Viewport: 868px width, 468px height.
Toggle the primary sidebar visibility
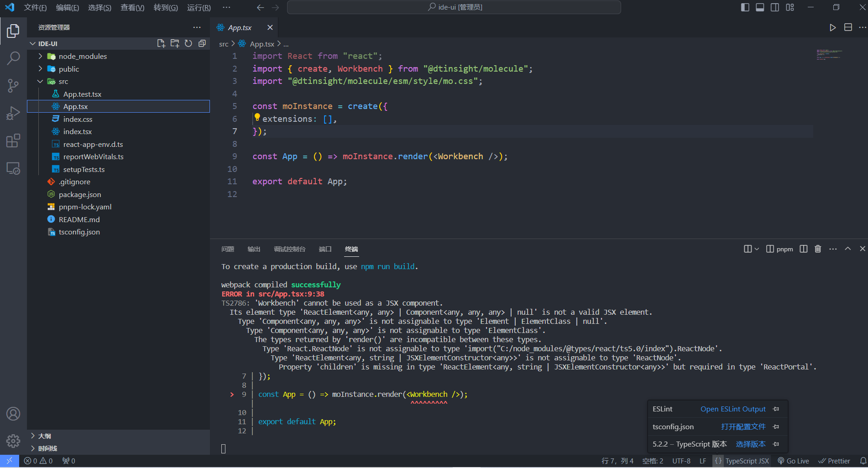point(744,7)
